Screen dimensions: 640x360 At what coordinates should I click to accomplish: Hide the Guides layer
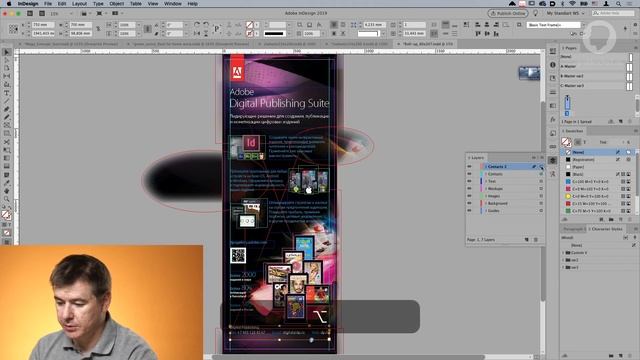[x=469, y=211]
